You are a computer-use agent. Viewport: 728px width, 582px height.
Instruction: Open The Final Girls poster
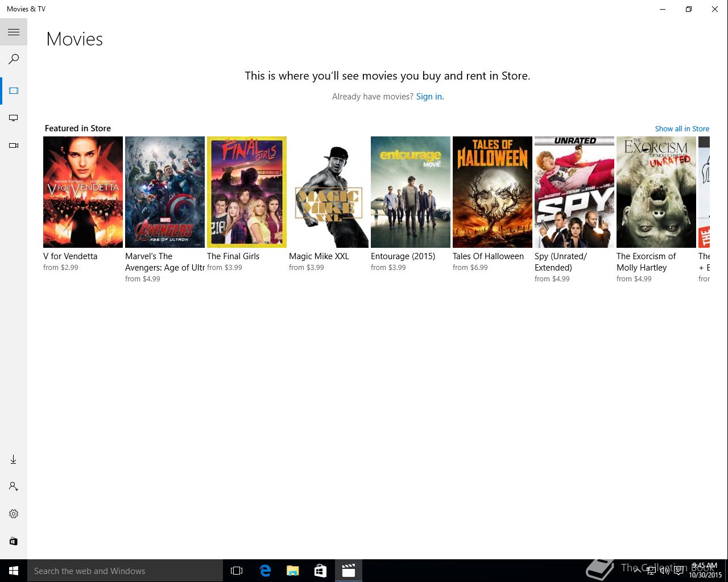click(x=247, y=192)
